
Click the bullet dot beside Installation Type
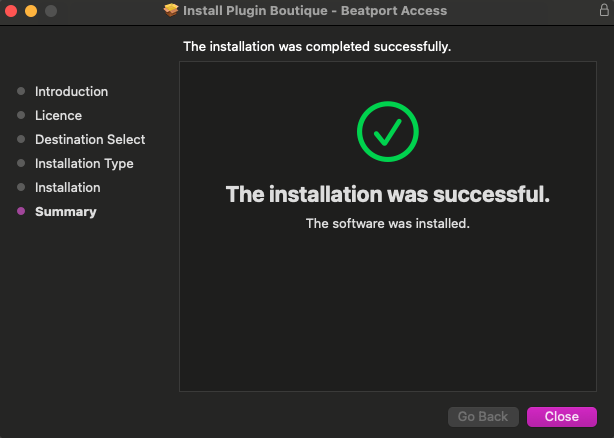pos(21,163)
